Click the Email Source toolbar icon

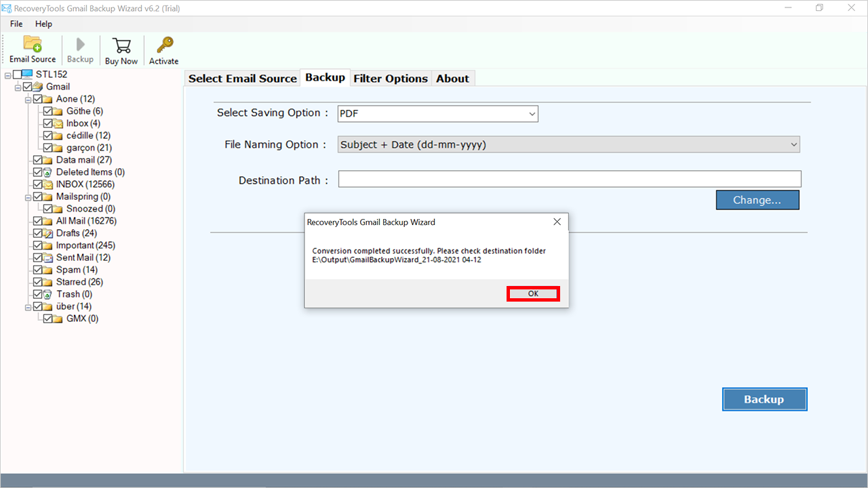[x=33, y=44]
